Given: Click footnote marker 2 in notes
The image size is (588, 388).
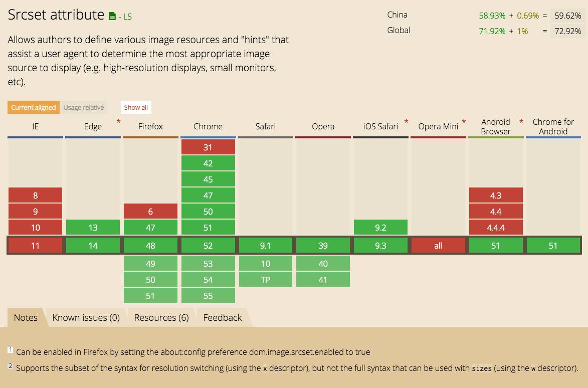Looking at the screenshot, I should (10, 365).
